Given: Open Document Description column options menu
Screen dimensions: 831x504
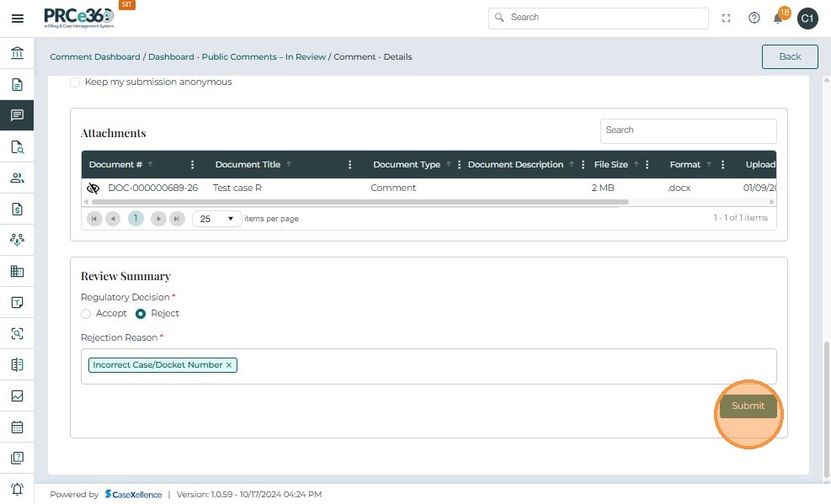Looking at the screenshot, I should [x=583, y=165].
